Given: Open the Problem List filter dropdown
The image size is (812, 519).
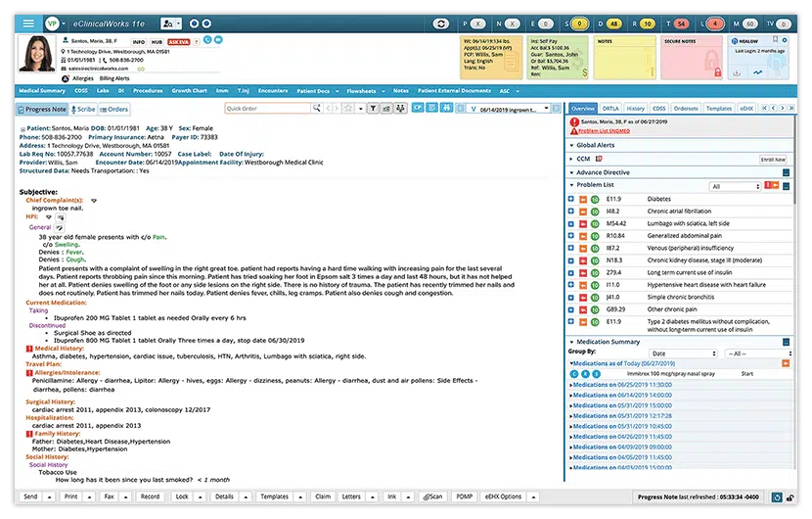Looking at the screenshot, I should click(733, 186).
